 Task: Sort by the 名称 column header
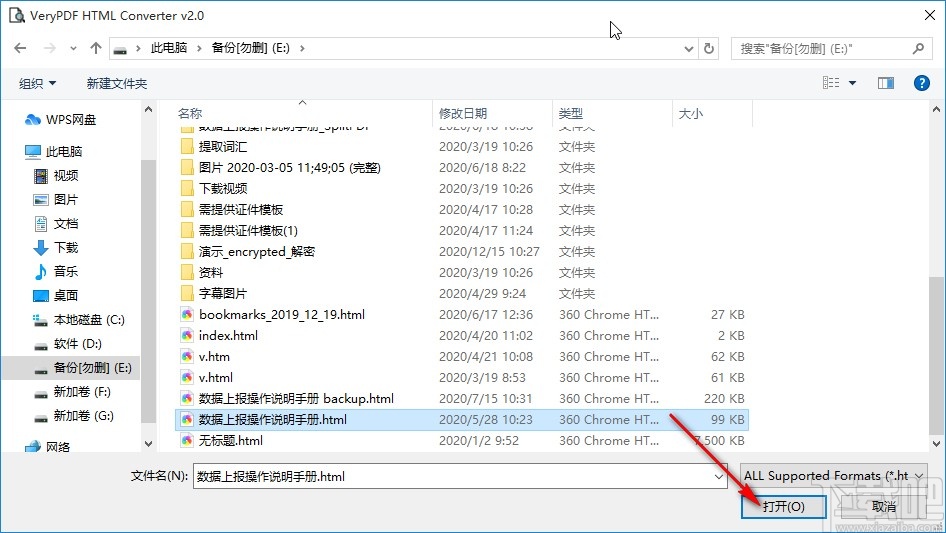[190, 113]
